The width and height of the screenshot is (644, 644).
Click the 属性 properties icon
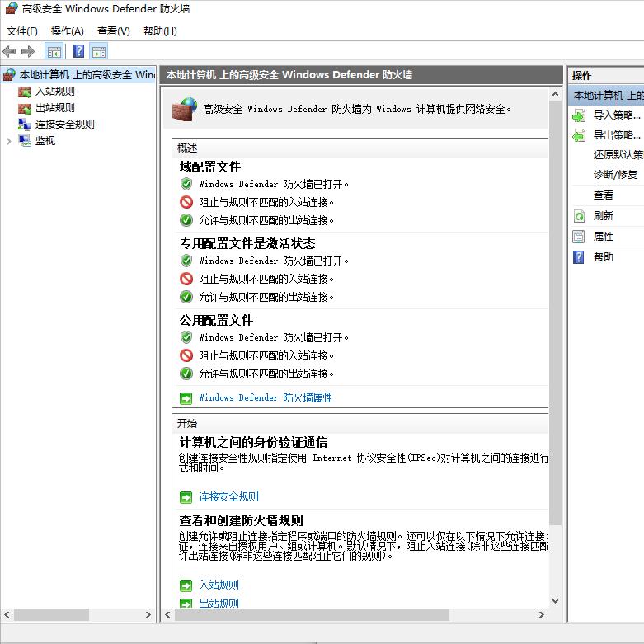(579, 237)
